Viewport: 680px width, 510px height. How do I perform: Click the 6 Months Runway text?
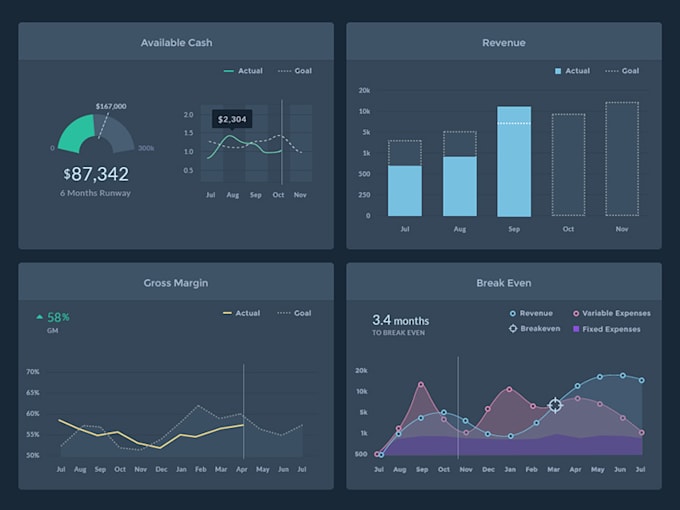click(95, 193)
